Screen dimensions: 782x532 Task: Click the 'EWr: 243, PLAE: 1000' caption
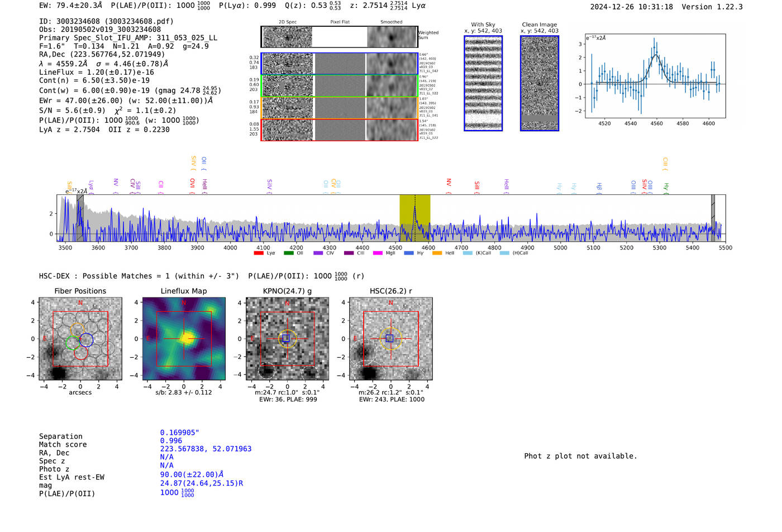click(x=392, y=399)
